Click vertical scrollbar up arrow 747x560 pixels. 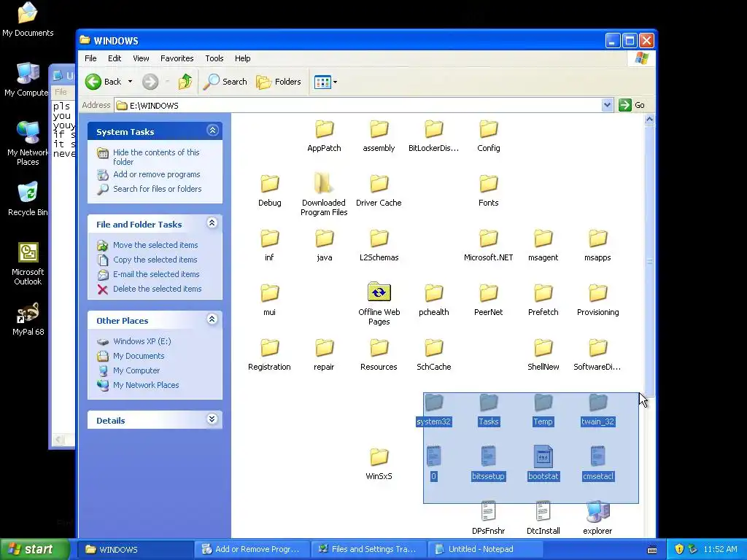(649, 120)
